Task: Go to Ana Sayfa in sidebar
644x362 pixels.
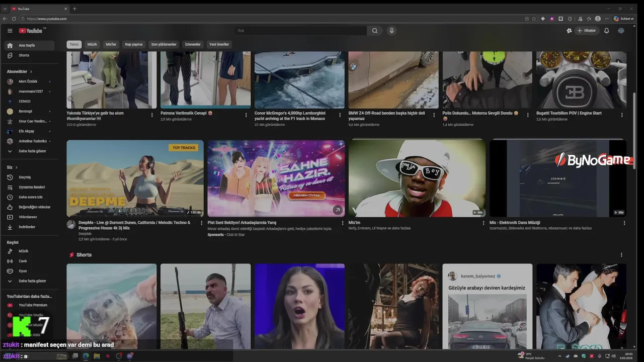Action: [x=30, y=45]
